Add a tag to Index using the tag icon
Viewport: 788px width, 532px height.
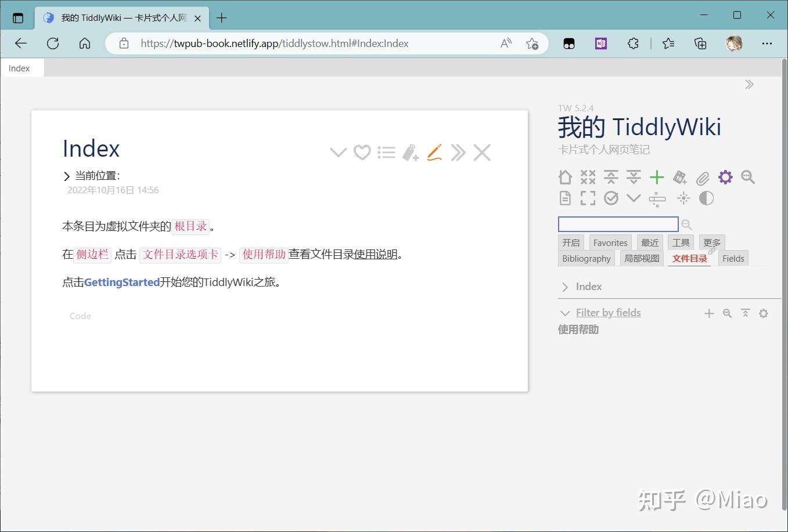[411, 152]
